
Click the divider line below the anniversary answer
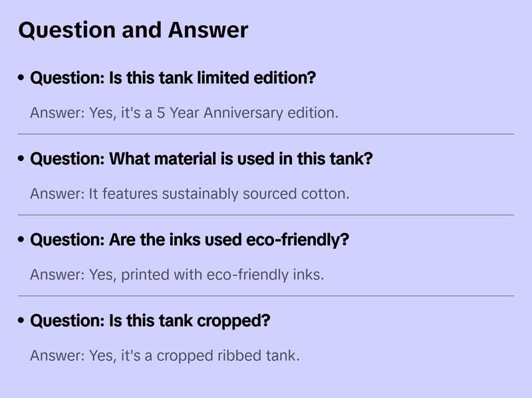point(266,134)
